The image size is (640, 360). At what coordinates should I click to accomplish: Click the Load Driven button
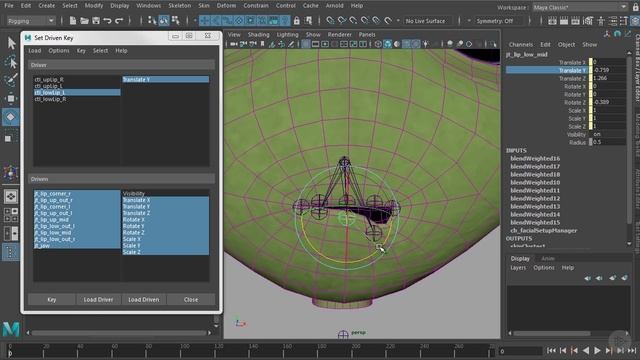click(144, 300)
